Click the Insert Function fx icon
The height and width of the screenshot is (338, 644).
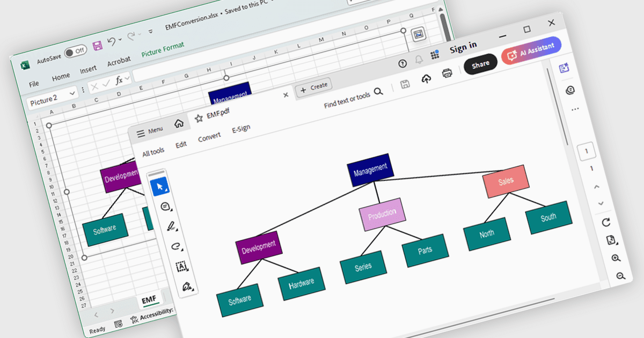click(x=120, y=79)
